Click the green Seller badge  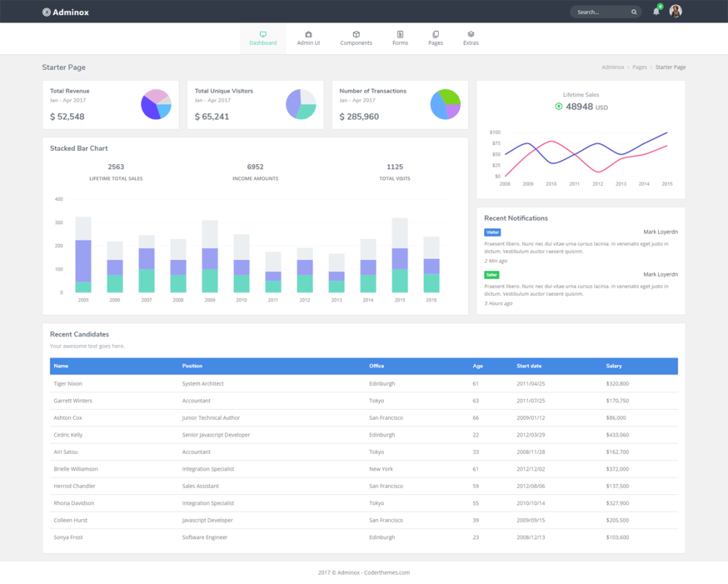[492, 274]
